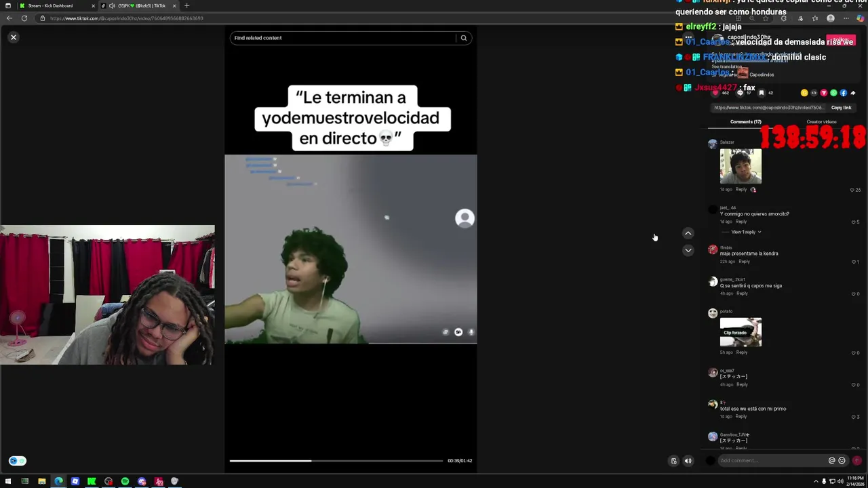Open comments via the speech bubble icon

pos(739,93)
